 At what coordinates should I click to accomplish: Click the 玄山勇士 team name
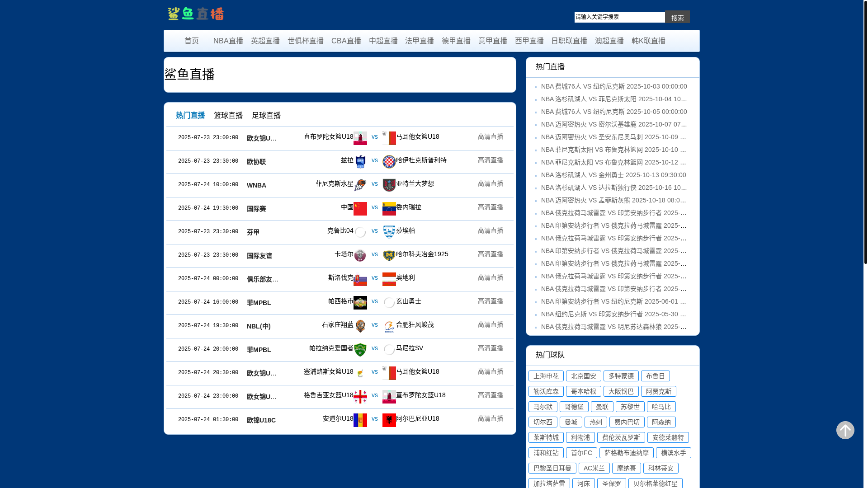point(408,301)
